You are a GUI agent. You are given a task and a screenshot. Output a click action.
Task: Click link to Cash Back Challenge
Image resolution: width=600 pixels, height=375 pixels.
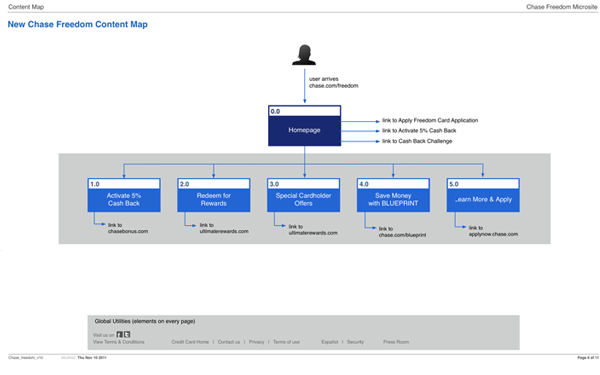pos(417,141)
